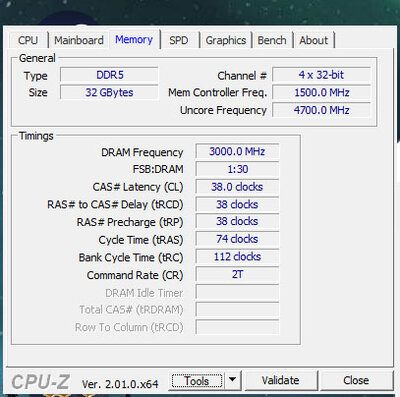The image size is (400, 397).
Task: Click the 4 x 32-bit channel value
Action: click(x=321, y=75)
